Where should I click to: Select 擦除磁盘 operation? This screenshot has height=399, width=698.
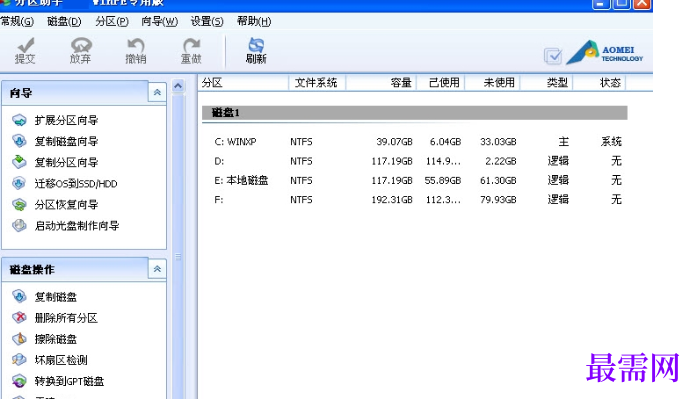click(x=56, y=339)
